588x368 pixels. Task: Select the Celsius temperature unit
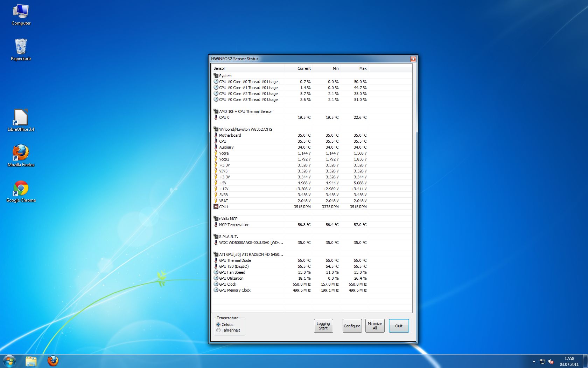tap(225, 325)
